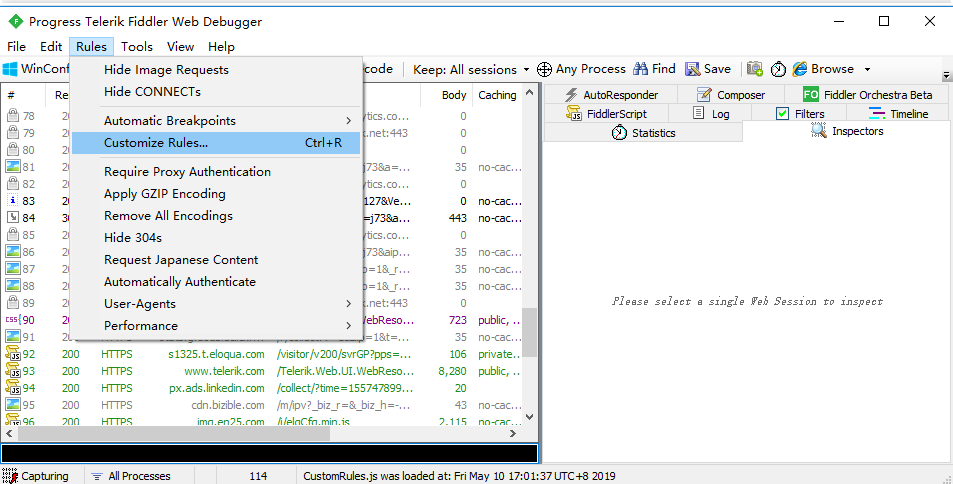Click the Browse Internet Explorer icon
The width and height of the screenshot is (953, 484).
(800, 69)
